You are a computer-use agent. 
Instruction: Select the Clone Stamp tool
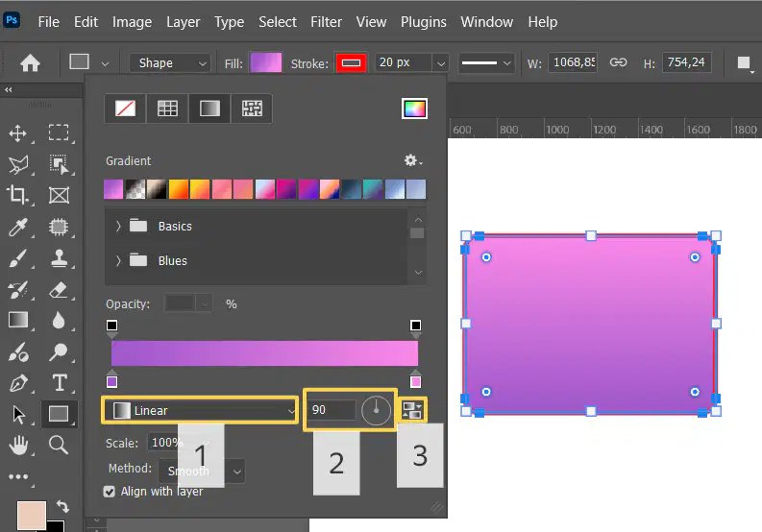click(60, 258)
